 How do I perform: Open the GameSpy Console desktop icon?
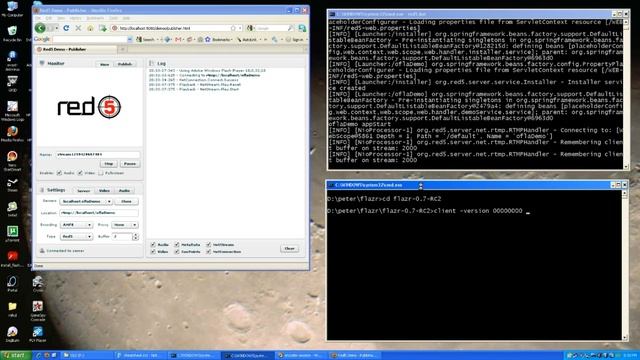(x=38, y=310)
